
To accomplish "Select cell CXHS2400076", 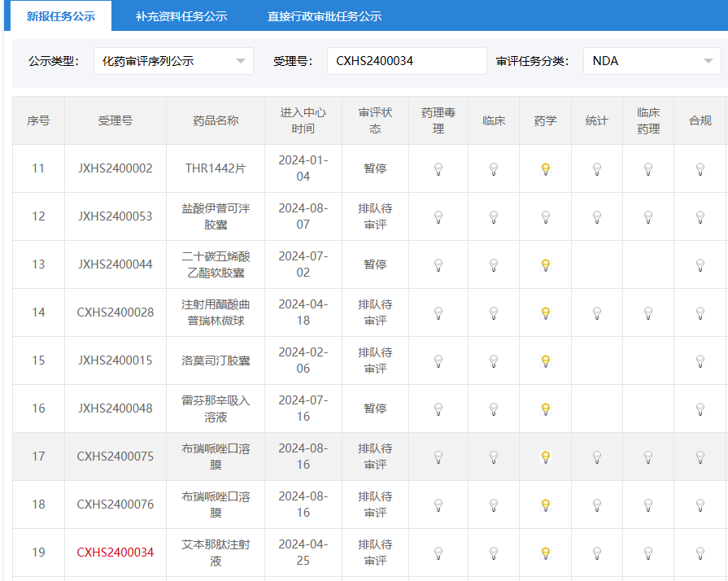I will (x=116, y=504).
